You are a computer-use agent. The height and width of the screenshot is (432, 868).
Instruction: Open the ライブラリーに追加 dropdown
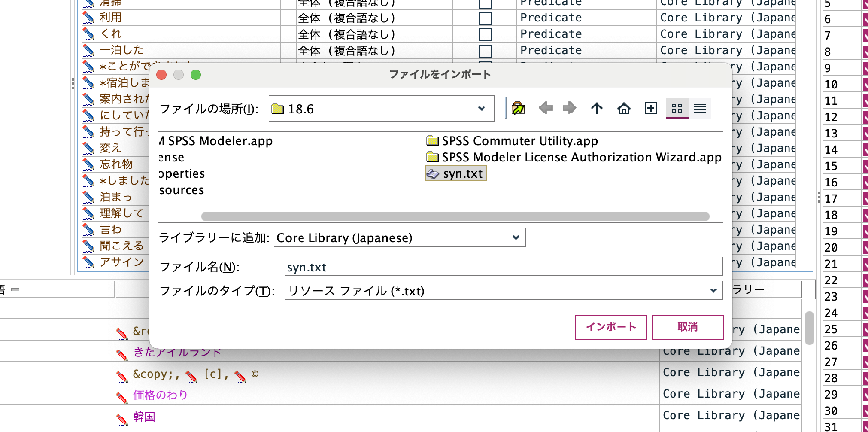pos(515,237)
